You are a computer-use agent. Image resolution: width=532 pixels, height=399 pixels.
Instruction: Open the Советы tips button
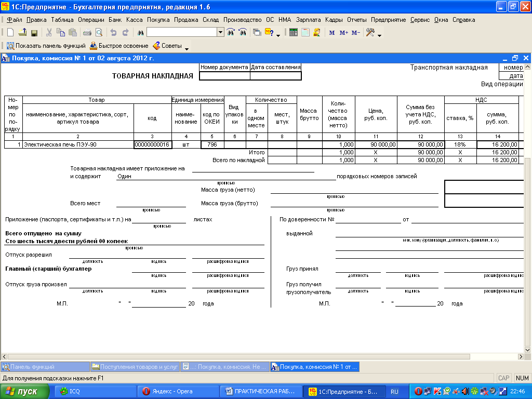click(168, 46)
